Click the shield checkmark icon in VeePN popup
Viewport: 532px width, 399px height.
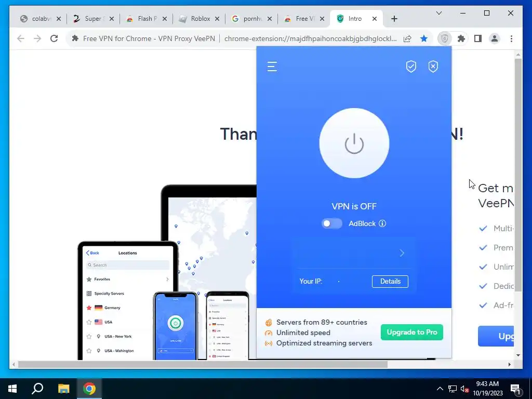411,66
